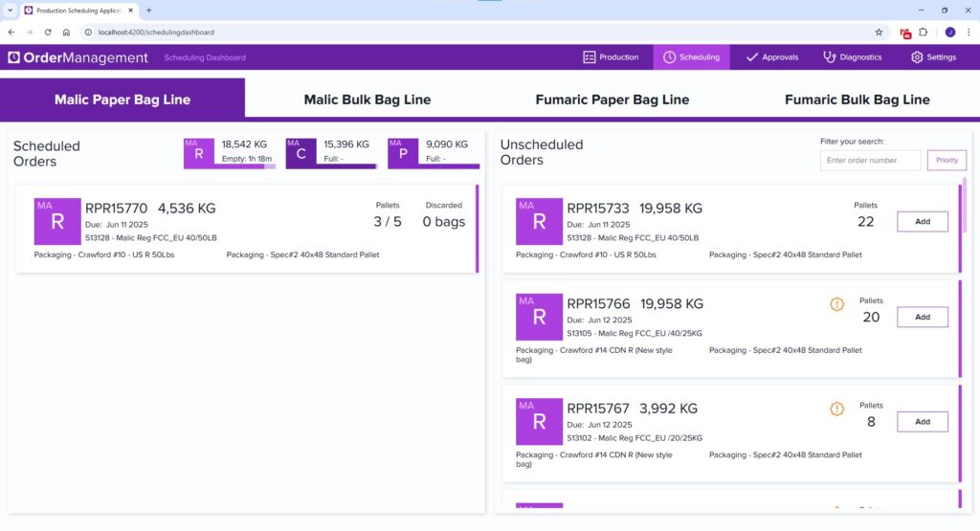Click the 'Due: Jun 11 2025' text on RPR15770
Screen dimensions: 980x531
point(117,224)
